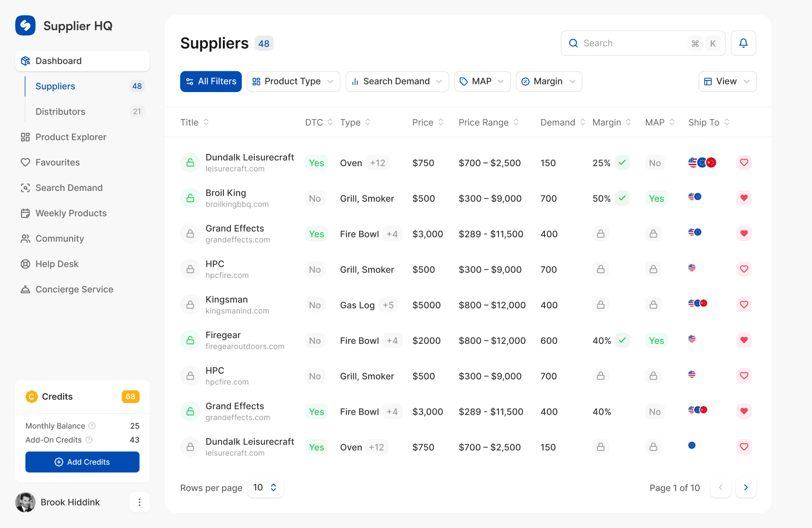Click the margin lock icon in Kingsman row
Image resolution: width=812 pixels, height=528 pixels.
600,305
